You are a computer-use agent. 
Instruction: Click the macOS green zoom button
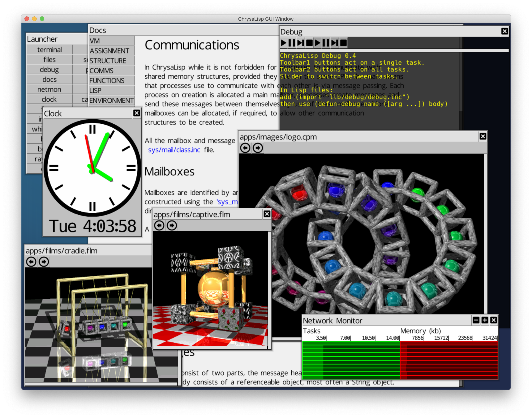click(x=42, y=19)
